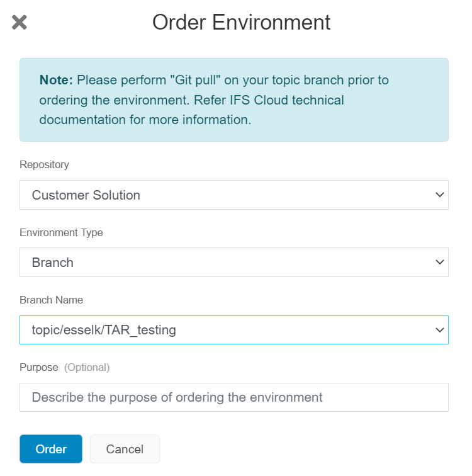Viewport: 472px width, 476px height.
Task: Click the chevron arrow beside Branch option
Action: (x=440, y=262)
